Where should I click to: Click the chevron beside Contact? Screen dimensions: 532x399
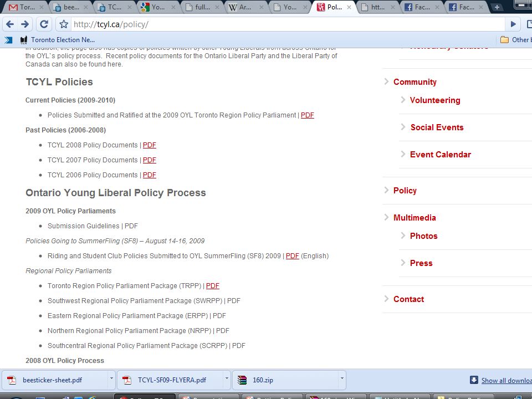(x=386, y=299)
